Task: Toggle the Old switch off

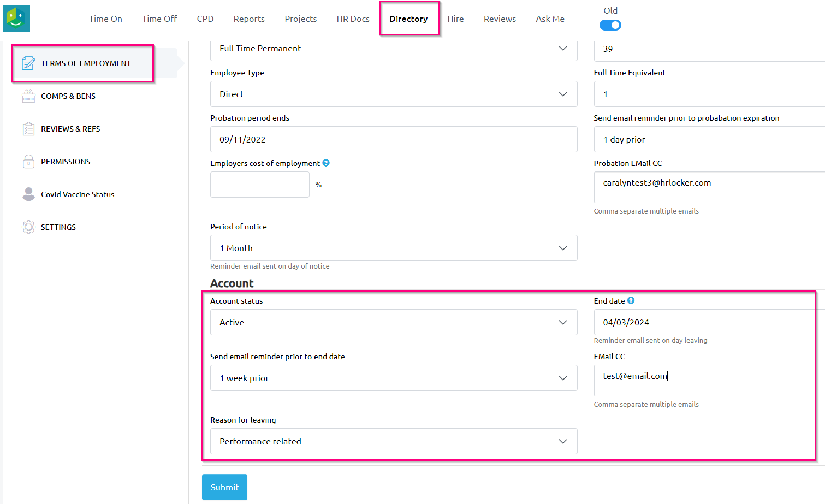Action: coord(610,25)
